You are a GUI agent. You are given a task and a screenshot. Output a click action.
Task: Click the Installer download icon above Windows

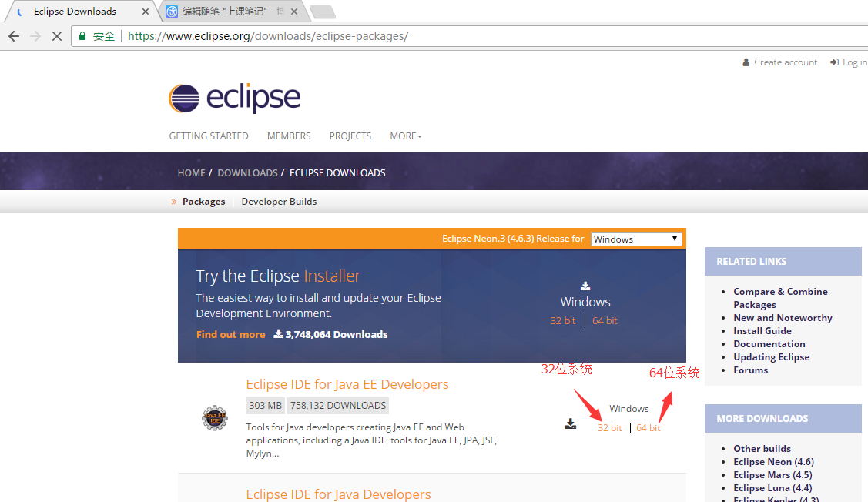(585, 286)
